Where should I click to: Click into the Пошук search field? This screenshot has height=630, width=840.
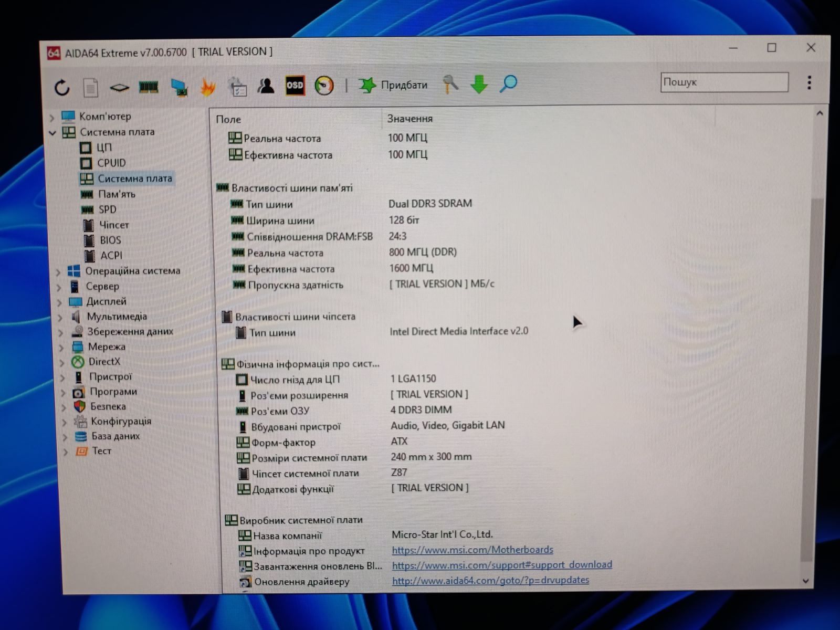pos(724,82)
